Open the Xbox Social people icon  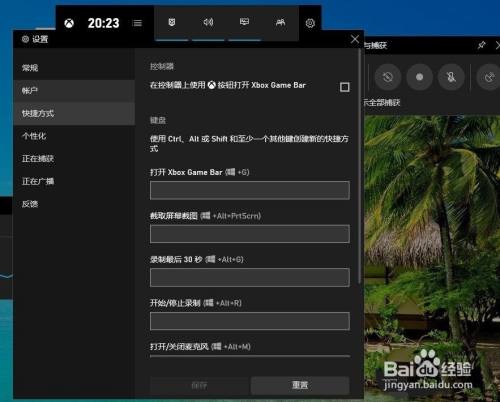[x=281, y=22]
